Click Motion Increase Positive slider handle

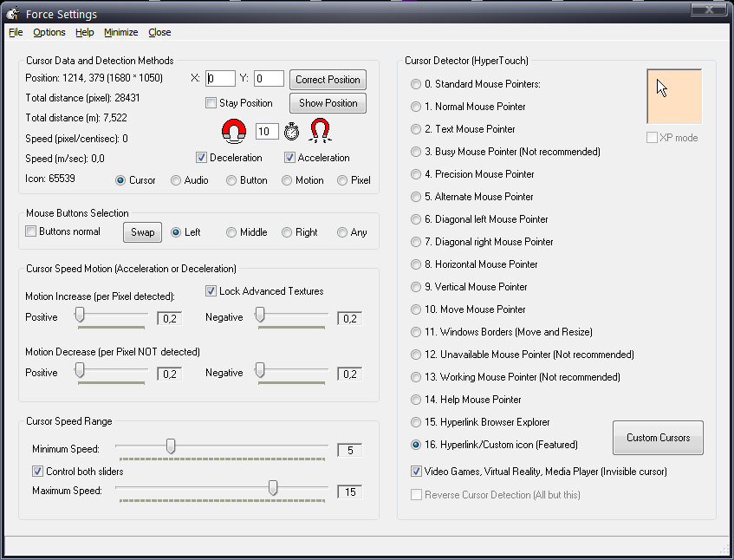click(x=80, y=316)
